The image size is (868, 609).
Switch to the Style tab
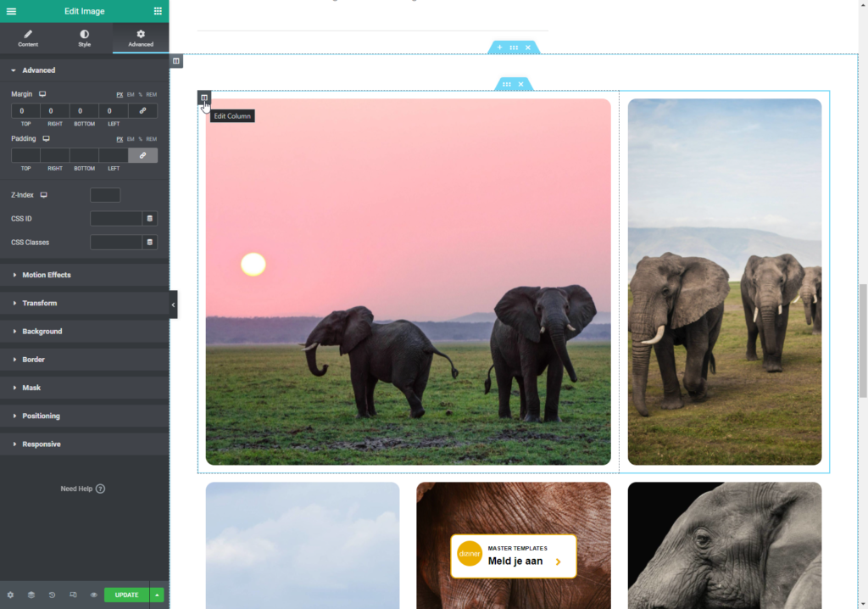tap(84, 38)
